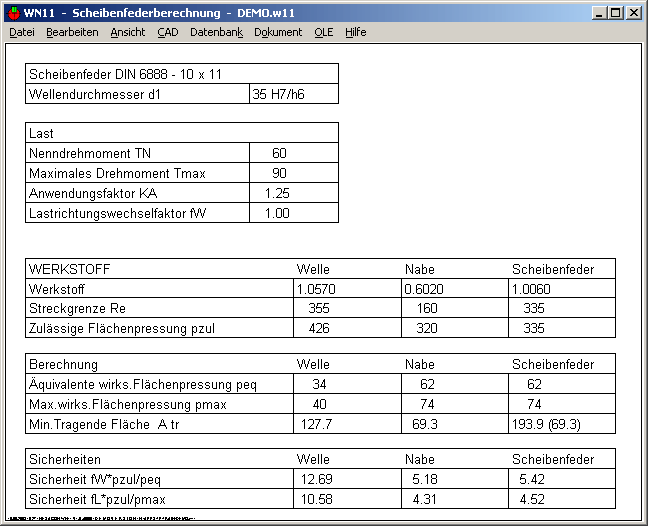This screenshot has width=648, height=526.
Task: Select the Nabe Werkstoff value 0.6020
Action: click(424, 288)
